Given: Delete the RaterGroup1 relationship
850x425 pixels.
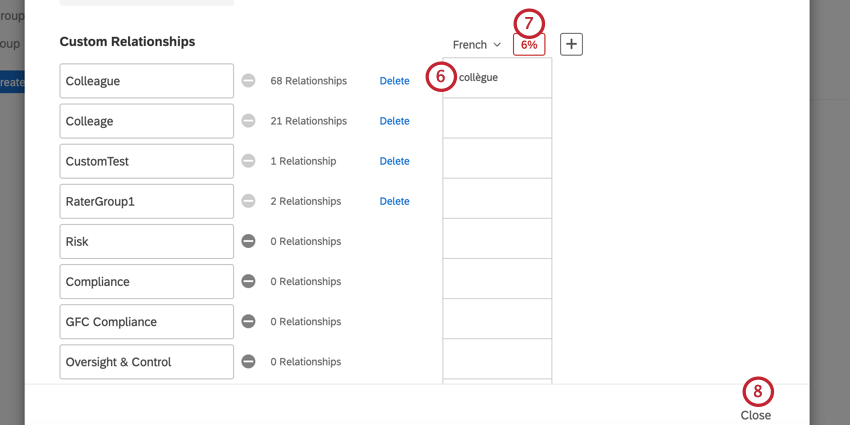Looking at the screenshot, I should click(x=394, y=201).
